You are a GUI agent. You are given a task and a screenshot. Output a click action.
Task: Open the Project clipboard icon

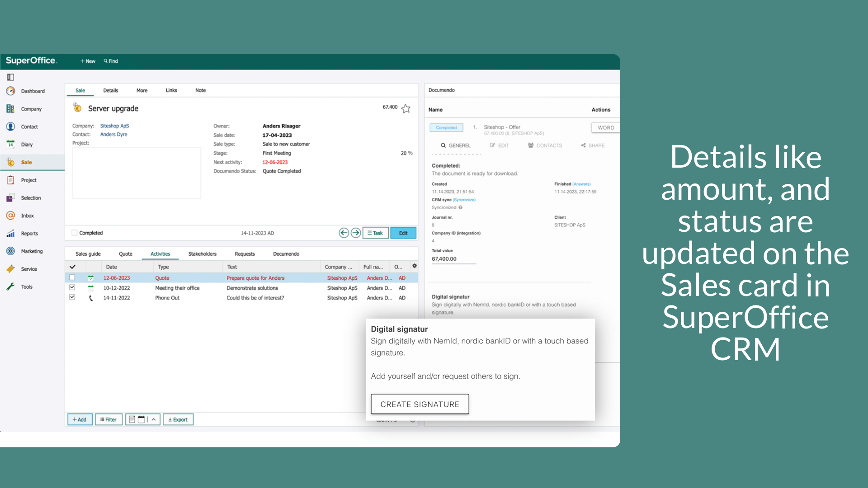click(10, 180)
